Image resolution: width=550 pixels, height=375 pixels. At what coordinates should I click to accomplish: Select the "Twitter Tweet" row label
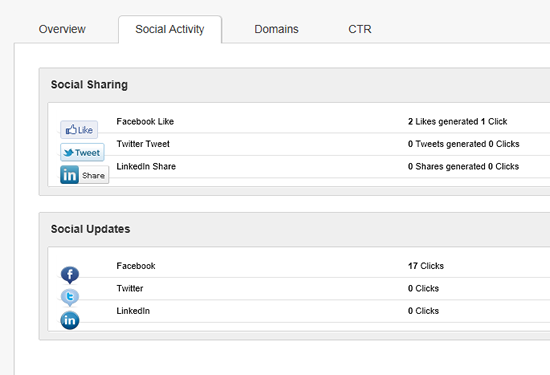click(x=143, y=144)
